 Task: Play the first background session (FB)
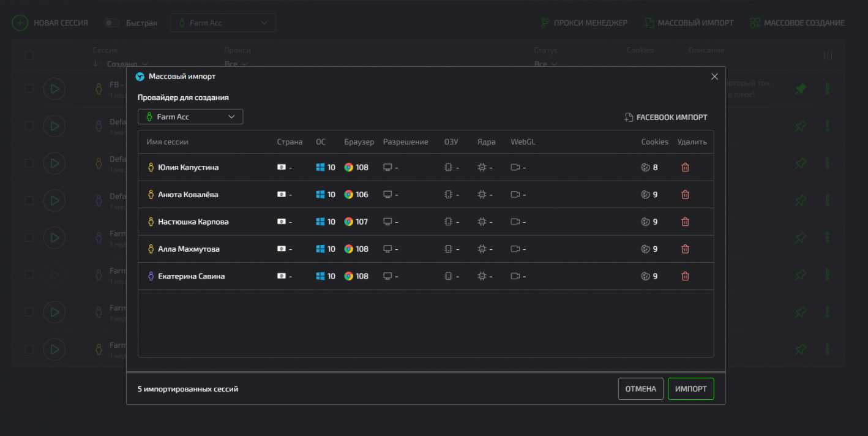pyautogui.click(x=54, y=89)
